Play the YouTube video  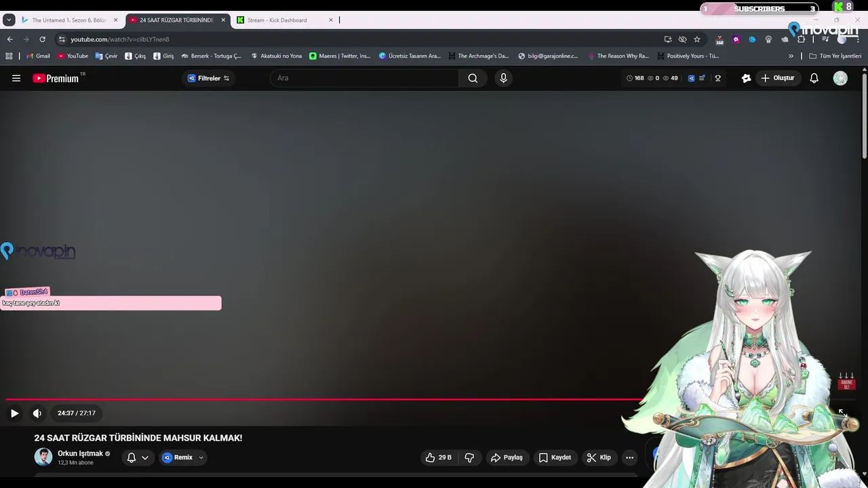pyautogui.click(x=14, y=413)
